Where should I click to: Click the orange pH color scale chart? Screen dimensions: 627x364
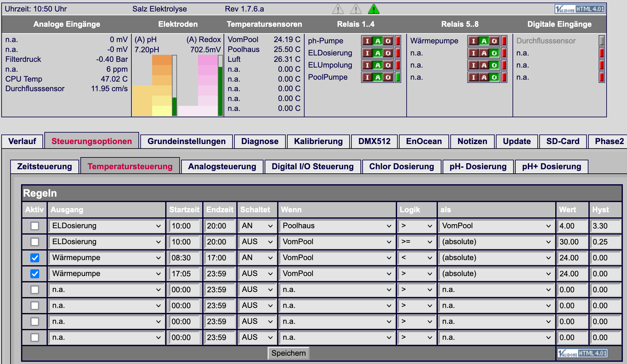click(x=152, y=85)
